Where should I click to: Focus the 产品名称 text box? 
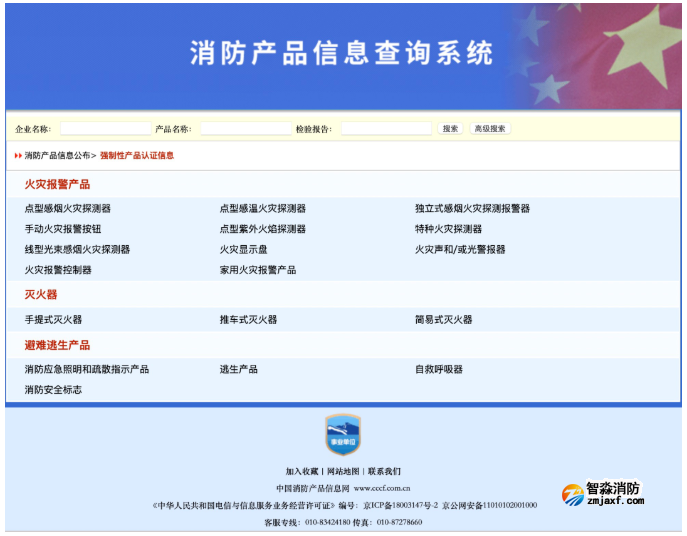[245, 129]
